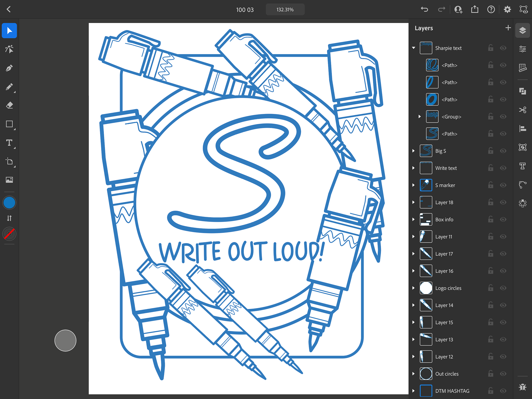The image size is (532, 399).
Task: Expand the Big S layer
Action: pyautogui.click(x=414, y=151)
